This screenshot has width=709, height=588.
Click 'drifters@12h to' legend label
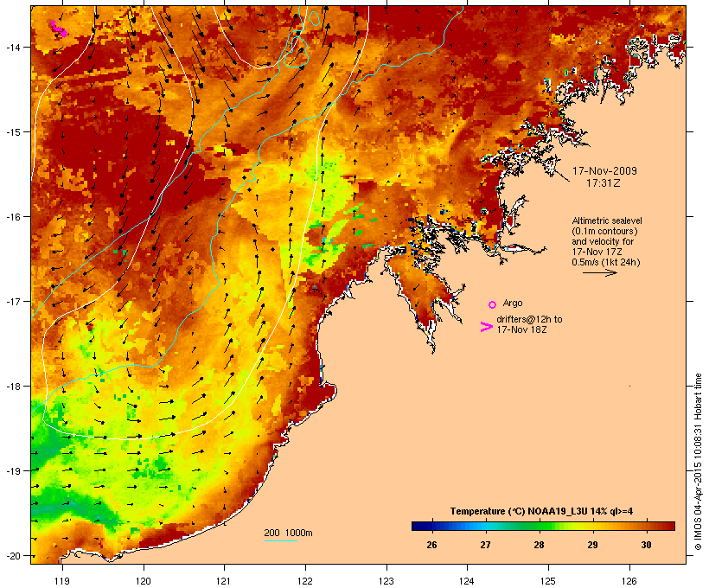[529, 319]
